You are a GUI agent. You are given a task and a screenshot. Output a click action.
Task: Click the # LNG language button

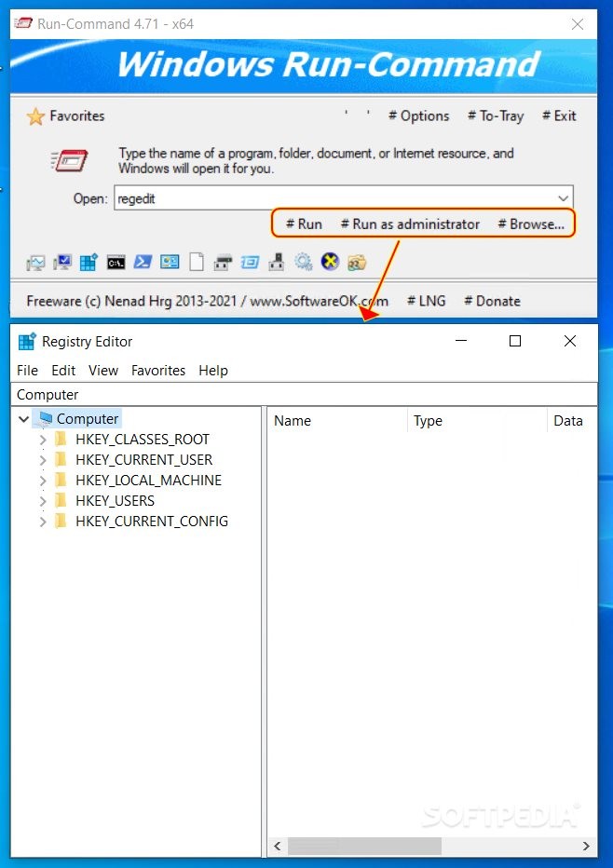(426, 301)
